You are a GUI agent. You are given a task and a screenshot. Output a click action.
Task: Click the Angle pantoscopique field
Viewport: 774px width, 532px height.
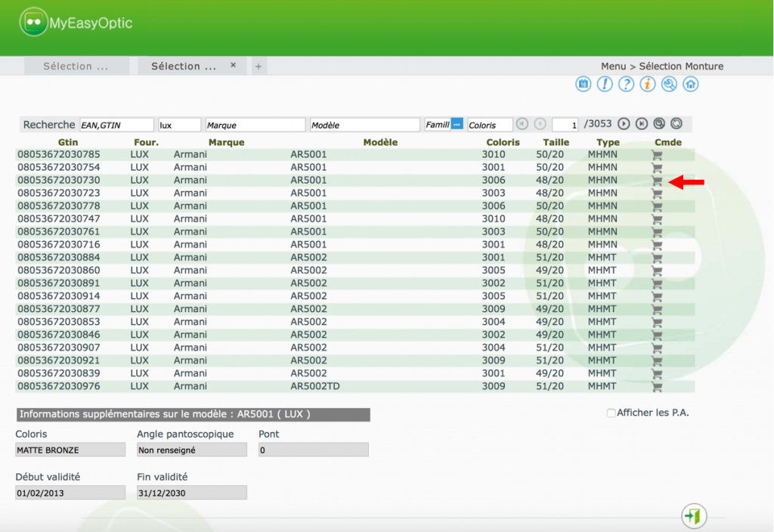[x=191, y=450]
